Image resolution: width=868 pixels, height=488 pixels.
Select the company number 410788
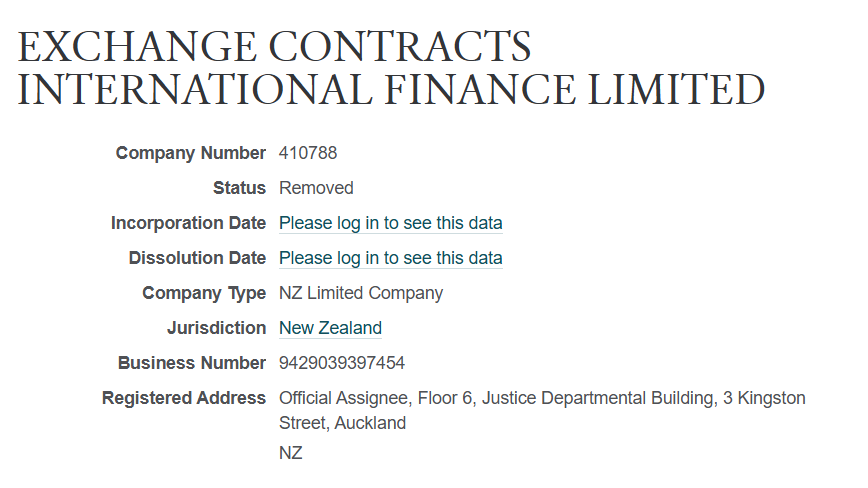click(x=308, y=153)
